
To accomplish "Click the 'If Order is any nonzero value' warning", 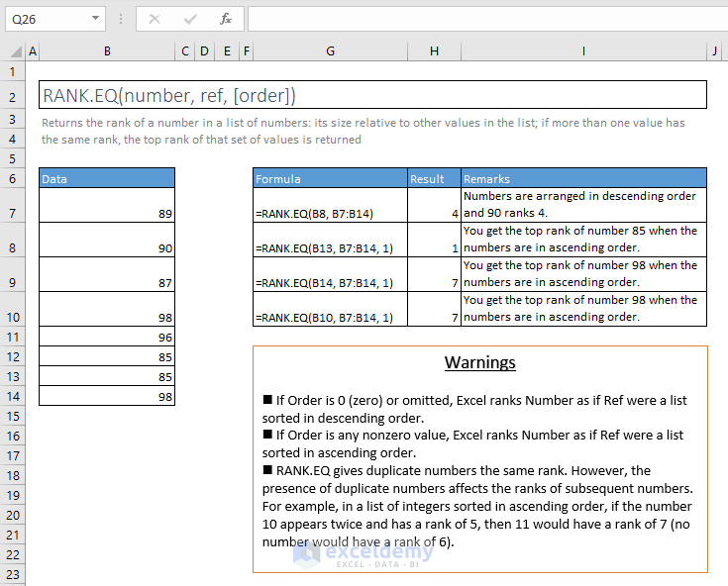I will coord(472,443).
